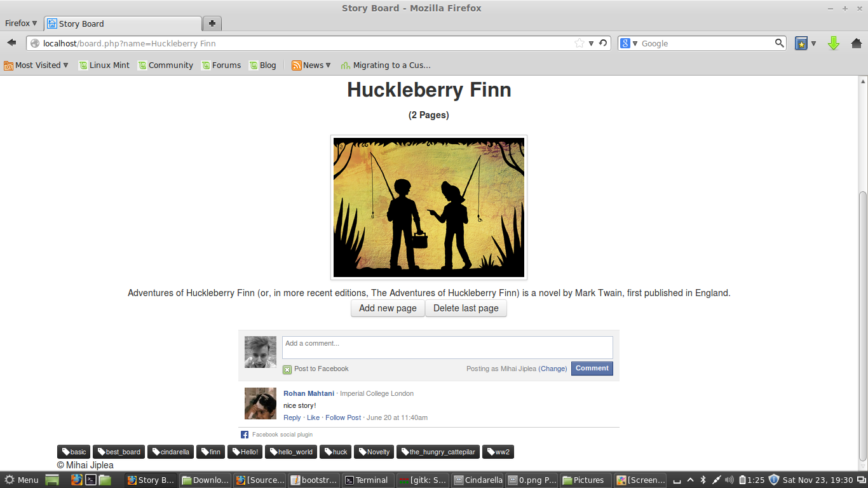Expand the arrow beside the Bookmarks menu icon
Screen dimensions: 868x488
(813, 43)
